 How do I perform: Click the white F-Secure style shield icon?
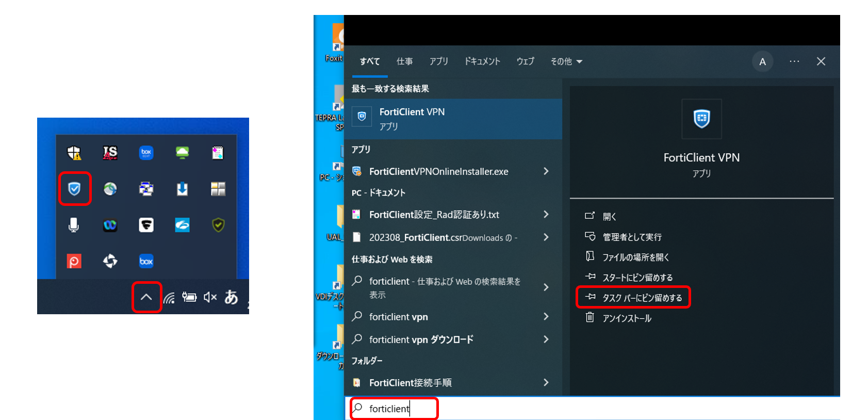pos(146,225)
